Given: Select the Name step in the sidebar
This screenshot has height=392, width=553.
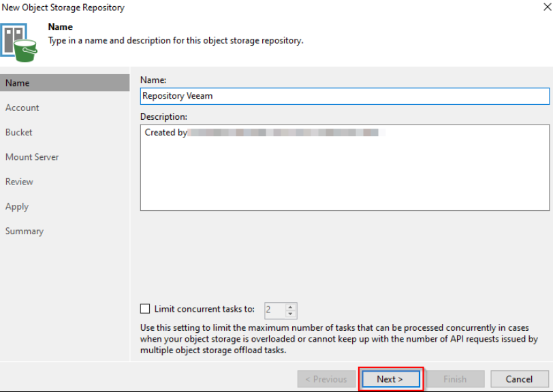Looking at the screenshot, I should (18, 83).
